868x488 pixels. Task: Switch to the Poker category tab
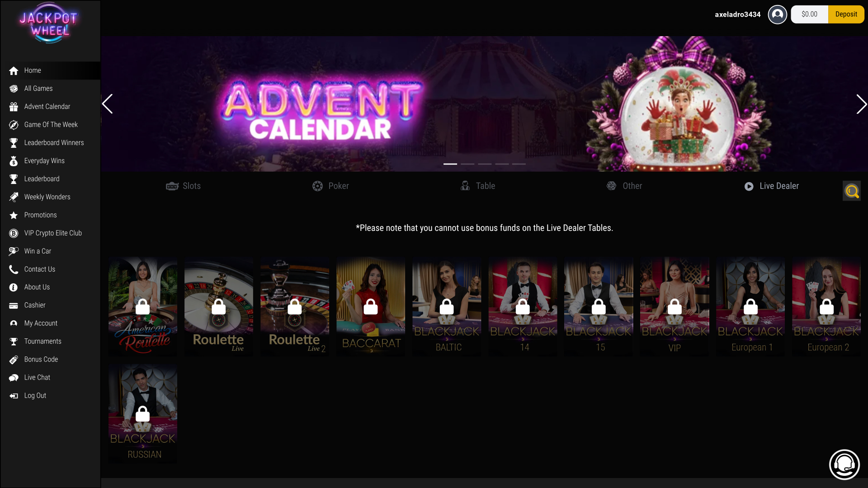330,186
